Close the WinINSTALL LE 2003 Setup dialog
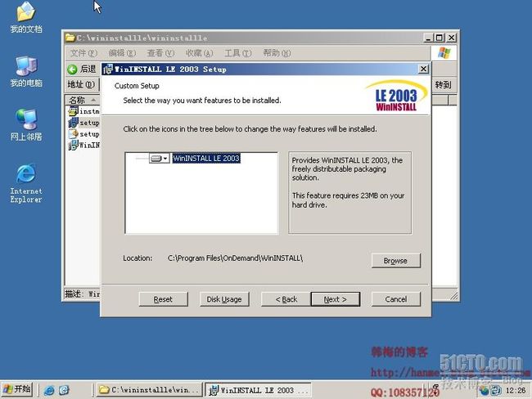The height and width of the screenshot is (399, 532). click(423, 69)
